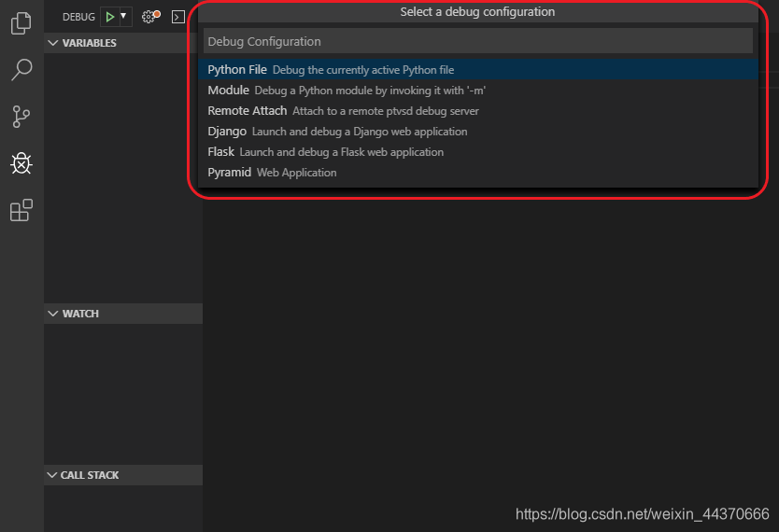Screen dimensions: 779x532
Task: Start debugging with green play button
Action: click(110, 17)
